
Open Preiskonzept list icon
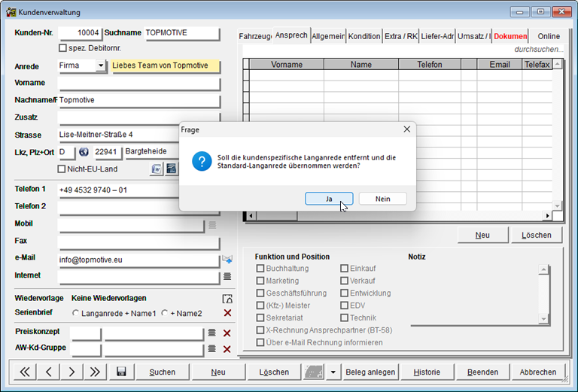point(211,333)
